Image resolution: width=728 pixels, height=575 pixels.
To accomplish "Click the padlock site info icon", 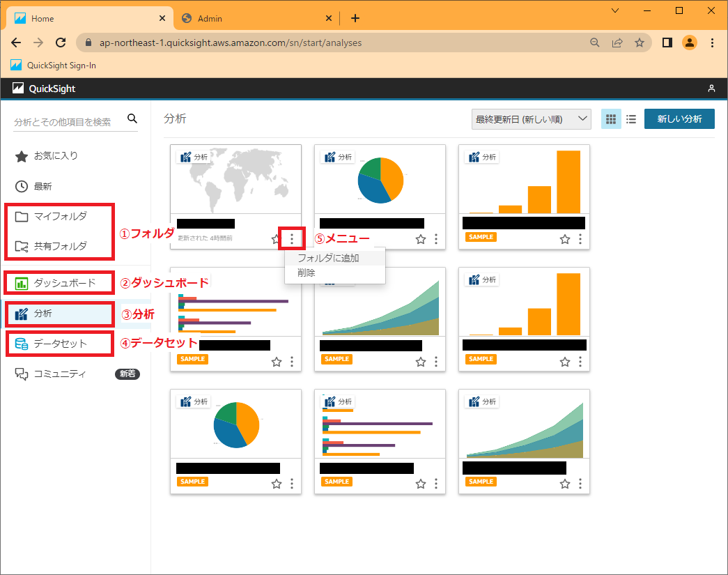I will pyautogui.click(x=88, y=43).
